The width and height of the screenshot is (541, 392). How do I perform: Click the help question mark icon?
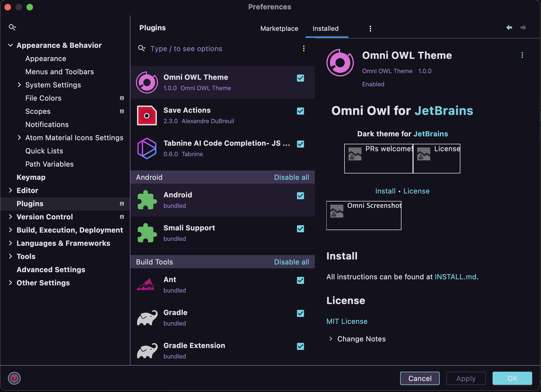[x=14, y=378]
